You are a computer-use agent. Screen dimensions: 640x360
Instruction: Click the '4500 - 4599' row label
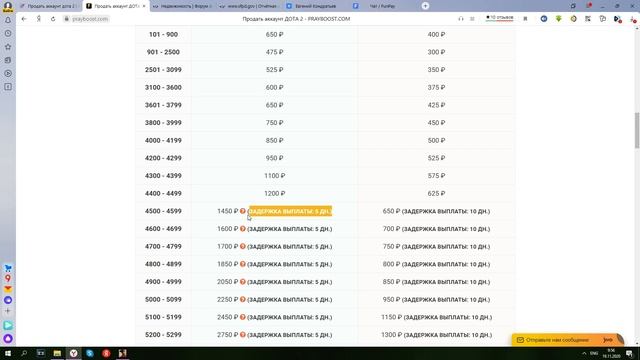[163, 211]
